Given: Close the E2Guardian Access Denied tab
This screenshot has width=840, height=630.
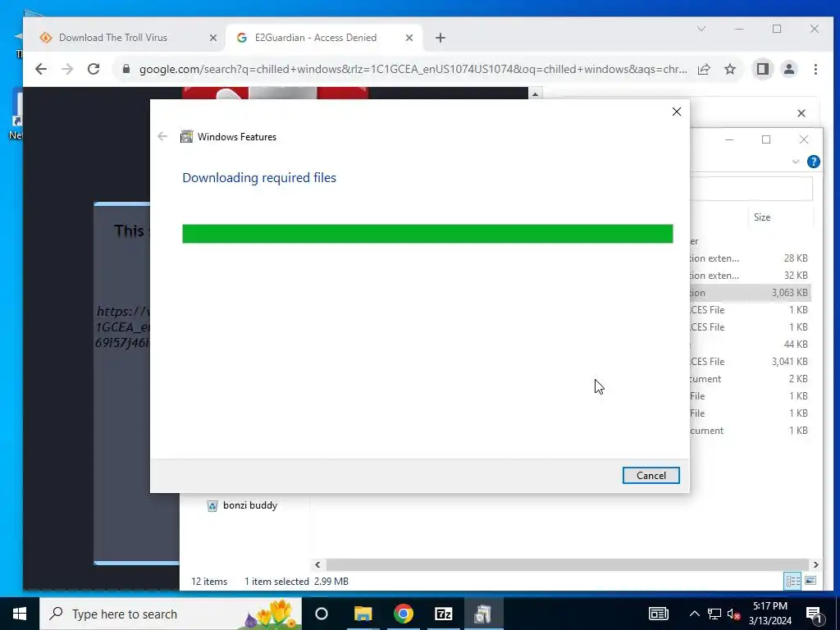Looking at the screenshot, I should pos(409,38).
